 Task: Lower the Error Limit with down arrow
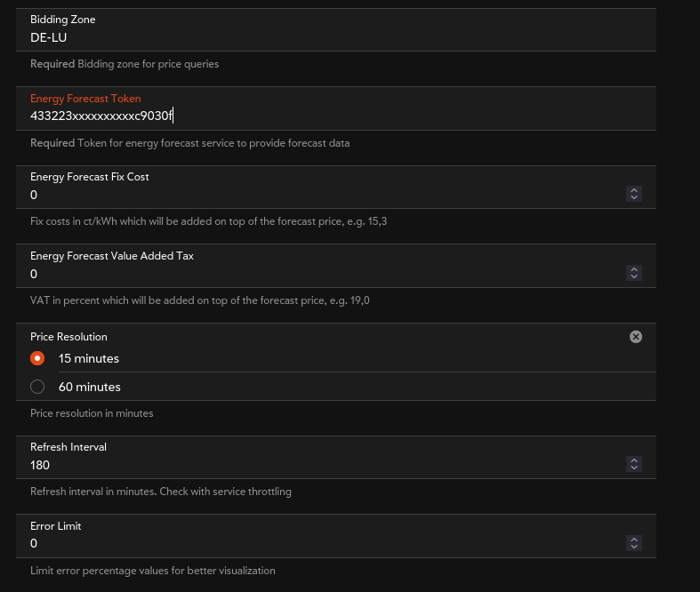point(633,547)
